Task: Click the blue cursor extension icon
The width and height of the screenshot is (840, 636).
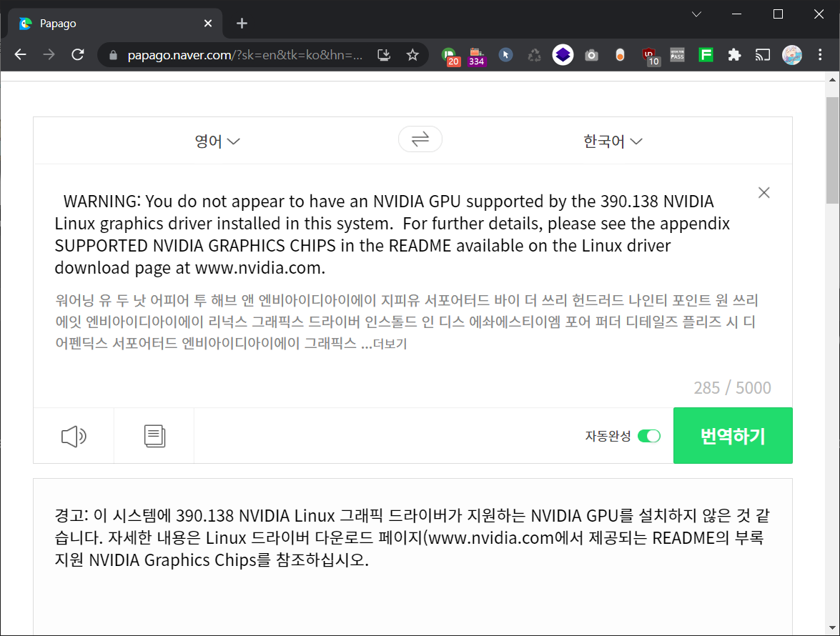Action: [x=505, y=54]
